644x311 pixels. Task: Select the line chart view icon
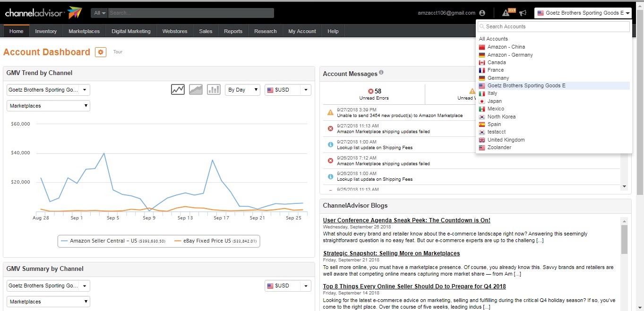tap(178, 90)
